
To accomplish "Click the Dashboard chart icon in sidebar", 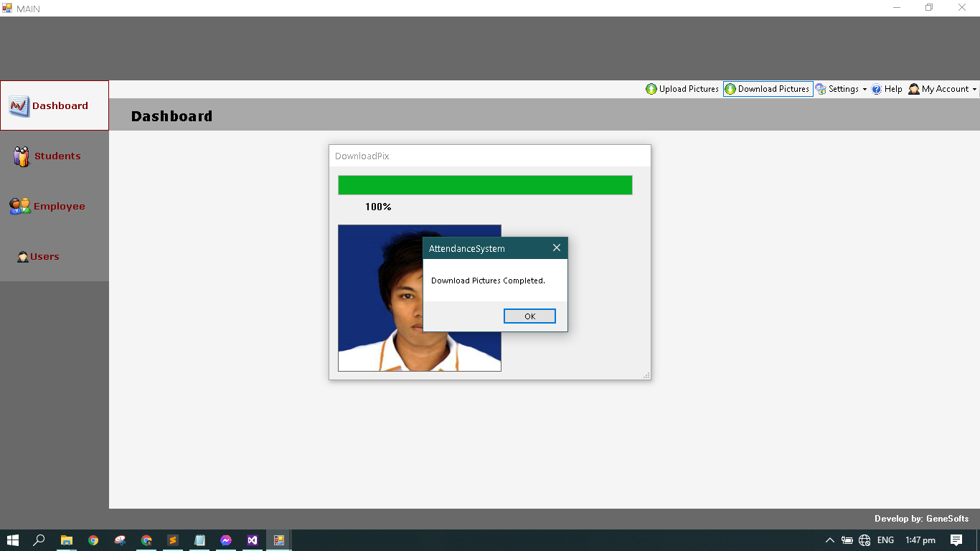I will click(19, 106).
